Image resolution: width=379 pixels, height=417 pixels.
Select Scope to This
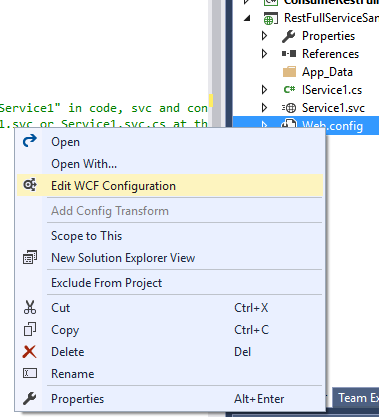coord(170,236)
